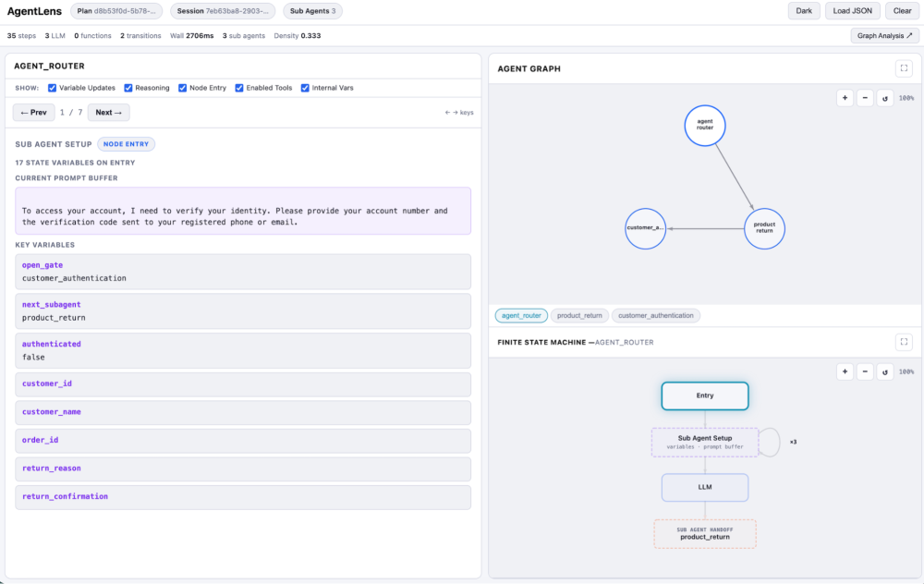Reset the Agent Graph zoom level

[x=884, y=98]
